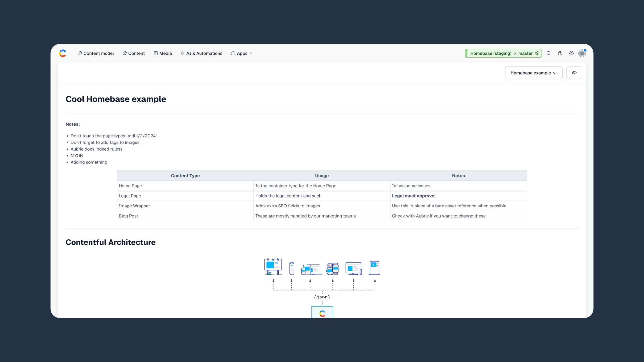
Task: Click the Contentful logo box in diagram
Action: coord(322,313)
